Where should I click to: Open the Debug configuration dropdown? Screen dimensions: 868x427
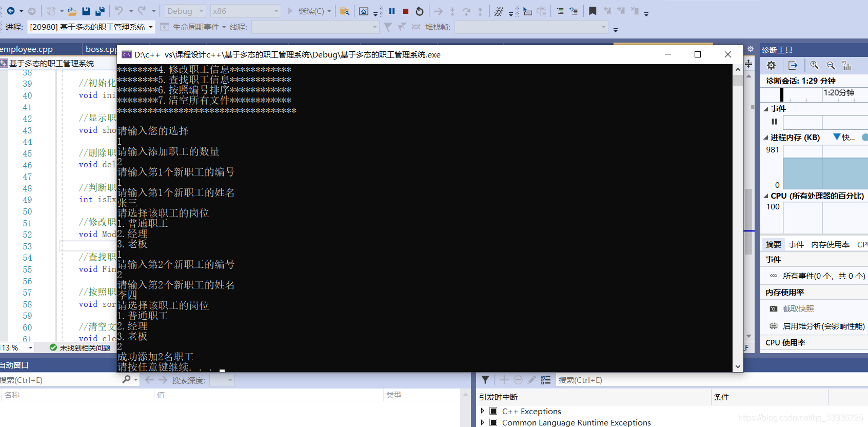pyautogui.click(x=185, y=11)
